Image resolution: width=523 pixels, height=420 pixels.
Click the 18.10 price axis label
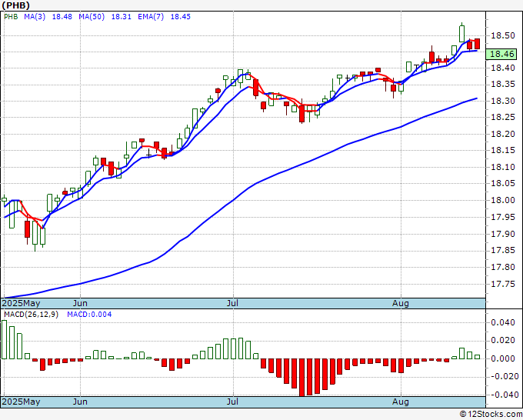point(503,167)
